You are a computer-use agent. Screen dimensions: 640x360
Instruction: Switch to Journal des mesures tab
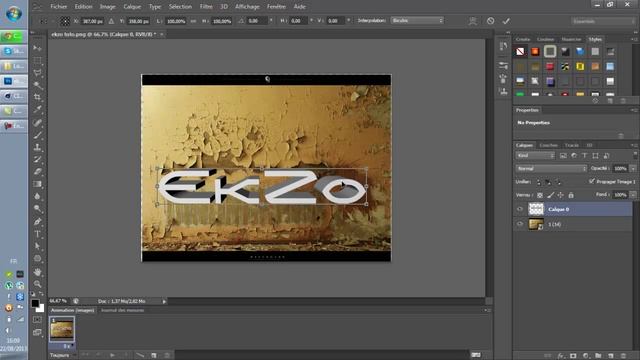coord(122,310)
